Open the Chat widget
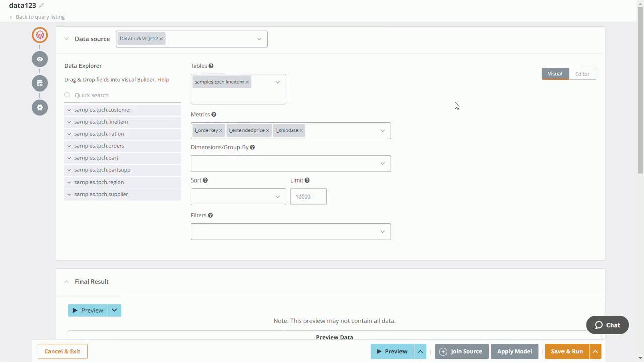The image size is (644, 362). tap(607, 325)
